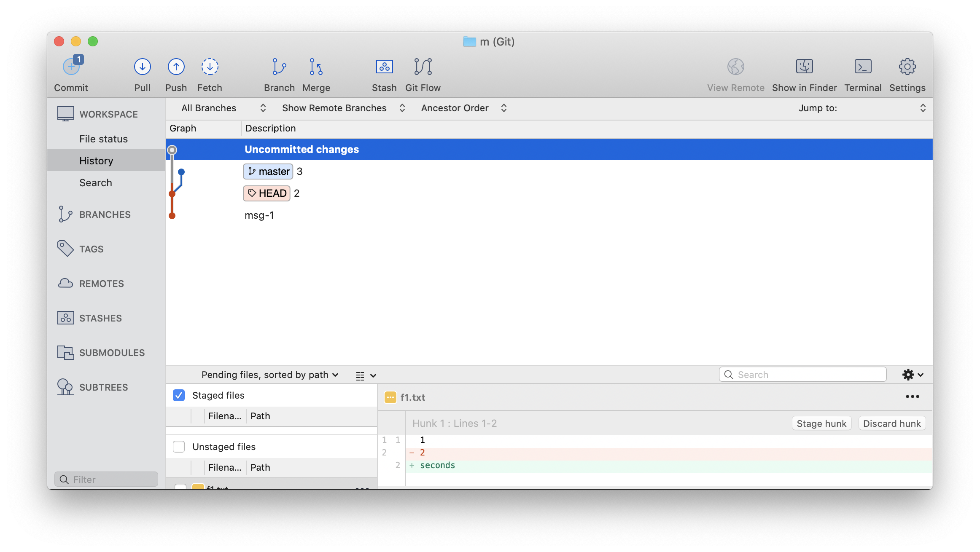The image size is (980, 552).
Task: Expand the Ancestor Order dropdown
Action: tap(463, 108)
